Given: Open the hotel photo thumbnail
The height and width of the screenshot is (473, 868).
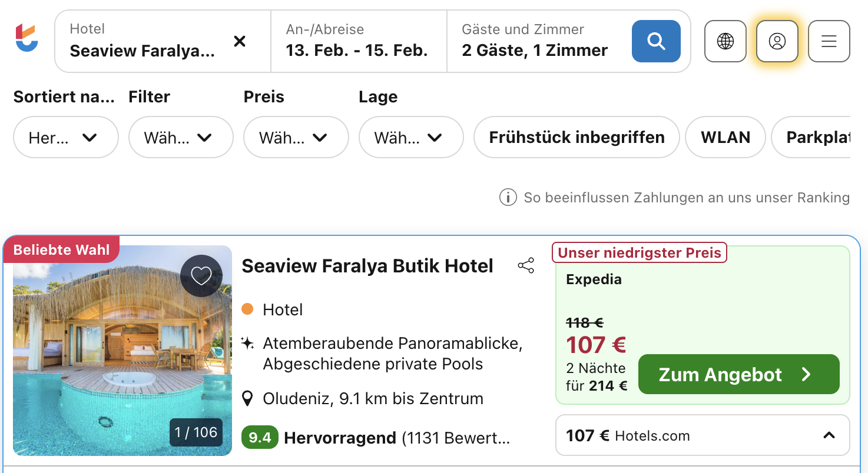Looking at the screenshot, I should coord(122,350).
